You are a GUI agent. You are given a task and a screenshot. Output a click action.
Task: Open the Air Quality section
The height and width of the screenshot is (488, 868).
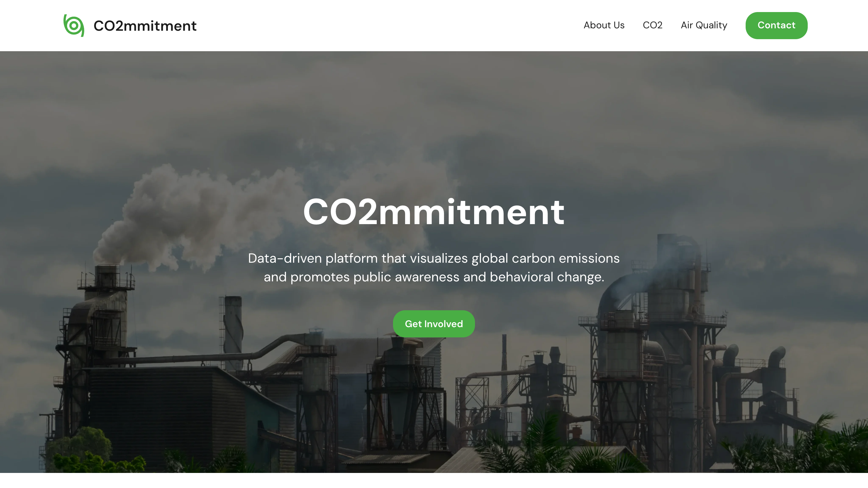[x=704, y=25]
